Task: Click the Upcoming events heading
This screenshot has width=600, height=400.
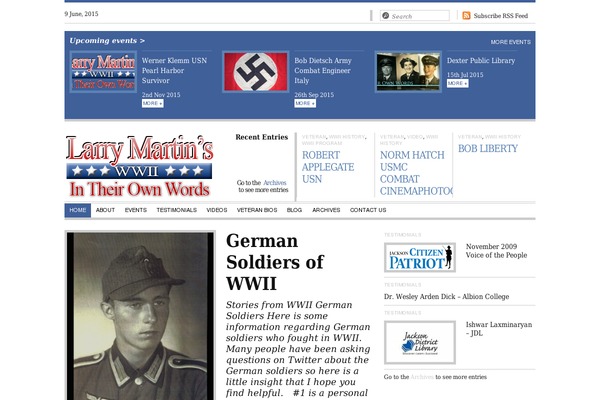Action: tap(107, 41)
